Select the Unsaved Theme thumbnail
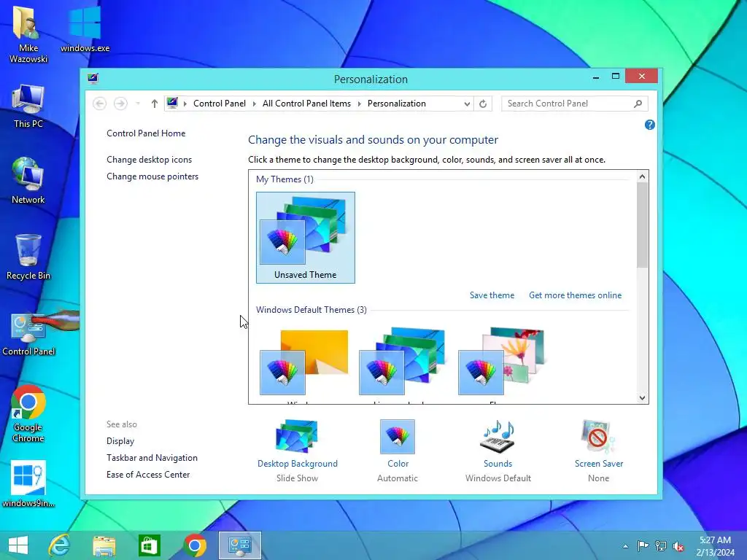 (x=306, y=238)
